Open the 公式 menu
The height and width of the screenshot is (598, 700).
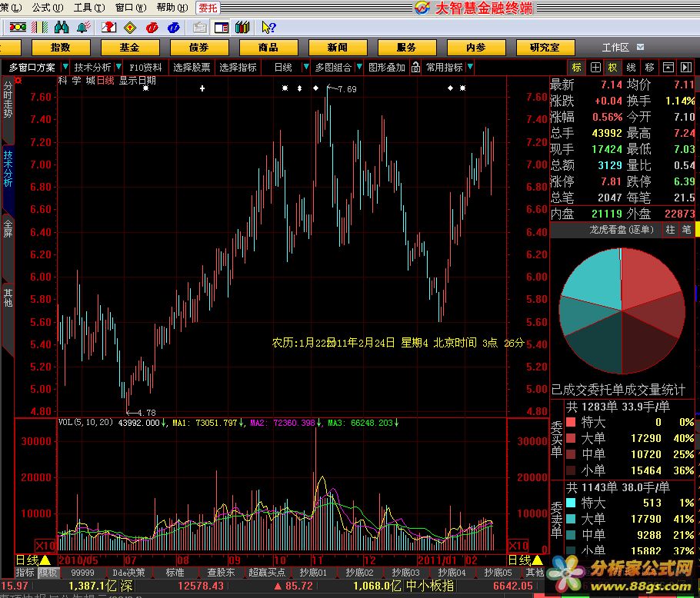coord(48,7)
